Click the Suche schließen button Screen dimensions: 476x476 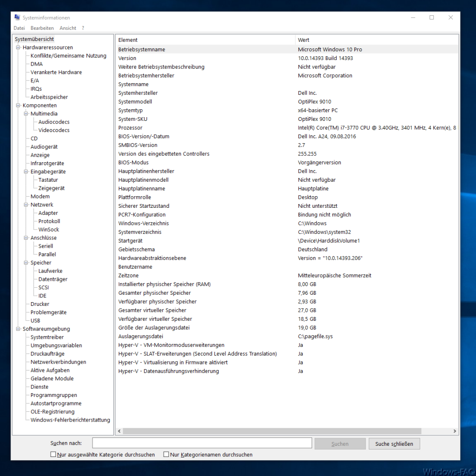394,443
